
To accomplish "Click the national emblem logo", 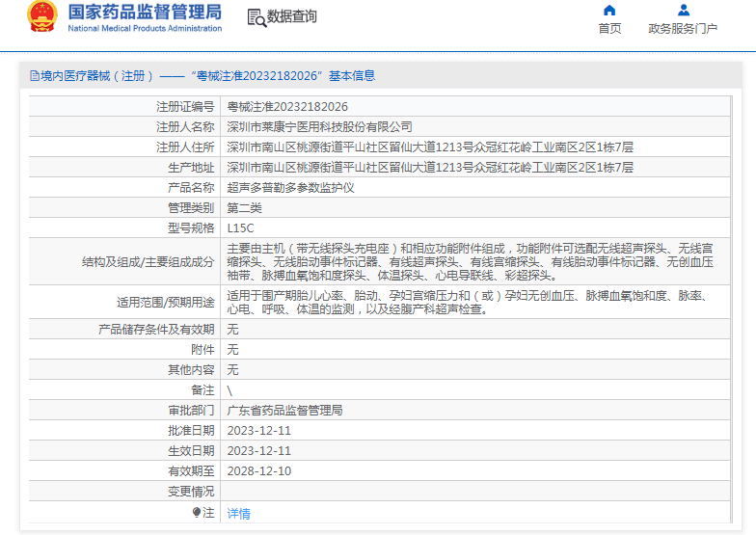I will (42, 16).
